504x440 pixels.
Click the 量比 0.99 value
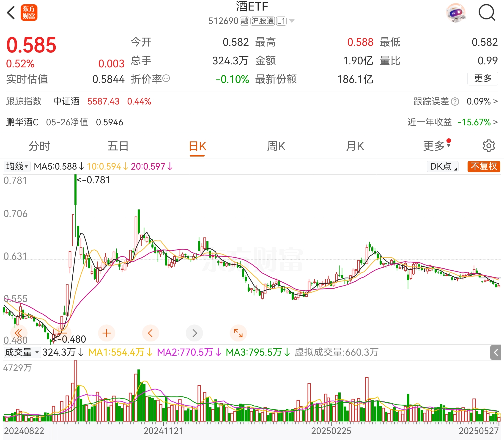[x=488, y=61]
